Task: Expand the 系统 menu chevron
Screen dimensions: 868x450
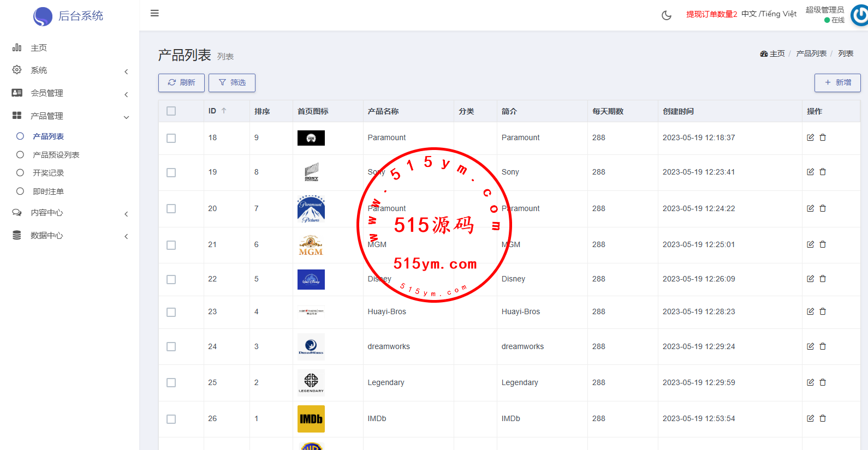Action: [x=126, y=71]
